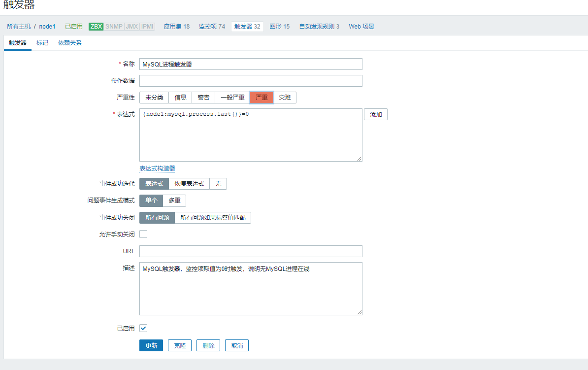Open 应用集 18 link

click(177, 26)
